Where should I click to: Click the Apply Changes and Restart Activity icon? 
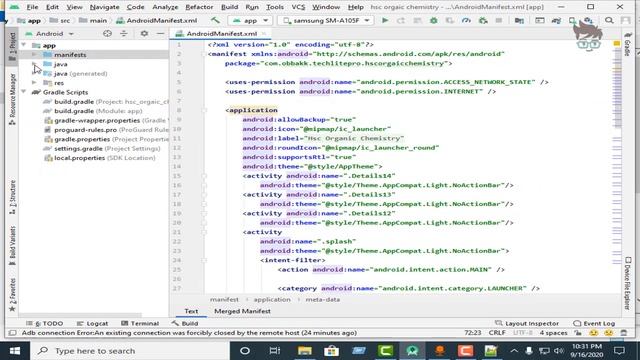(401, 20)
